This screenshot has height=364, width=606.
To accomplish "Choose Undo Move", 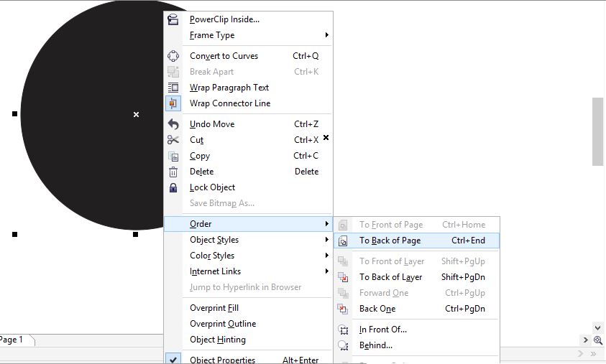I will [x=248, y=124].
